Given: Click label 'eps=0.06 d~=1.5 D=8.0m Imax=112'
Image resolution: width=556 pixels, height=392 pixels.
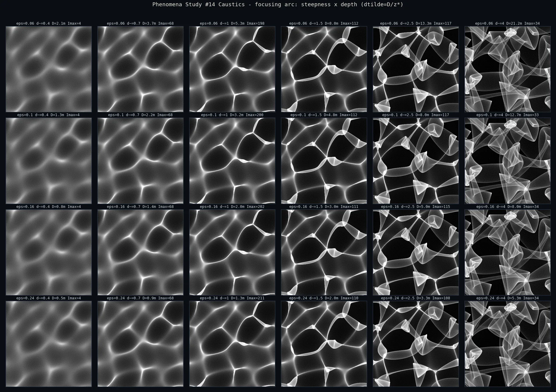Looking at the screenshot, I should click(x=324, y=23).
